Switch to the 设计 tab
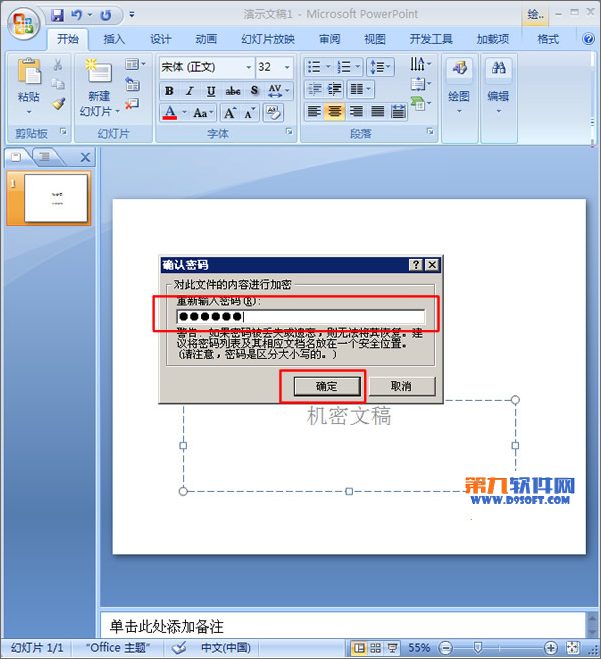 coord(161,40)
